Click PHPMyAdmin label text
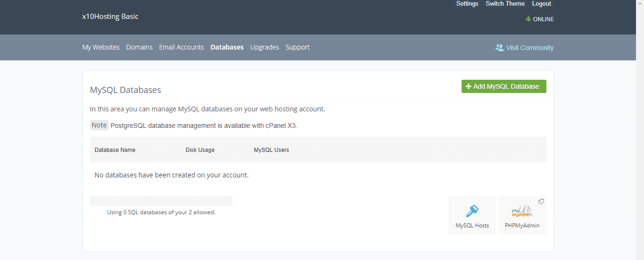The height and width of the screenshot is (260, 644). coord(522,226)
